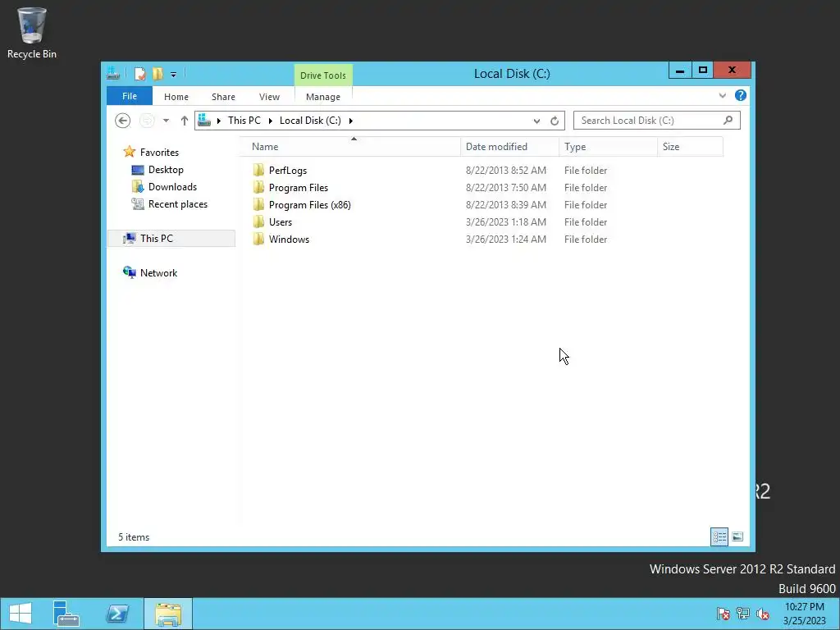Open previous locations address dropdown

coord(536,121)
